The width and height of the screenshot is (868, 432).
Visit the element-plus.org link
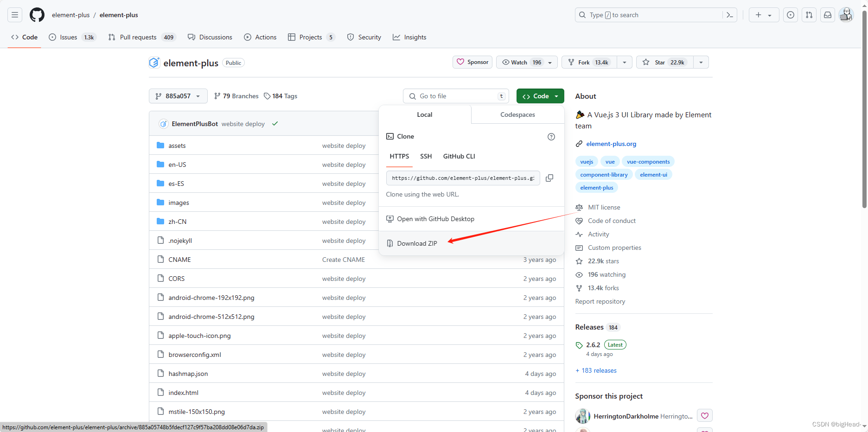pyautogui.click(x=611, y=144)
